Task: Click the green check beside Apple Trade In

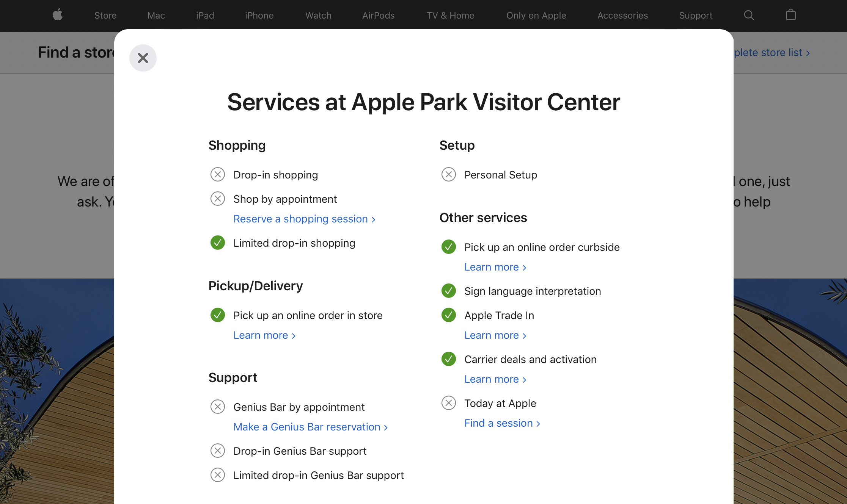Action: click(448, 315)
